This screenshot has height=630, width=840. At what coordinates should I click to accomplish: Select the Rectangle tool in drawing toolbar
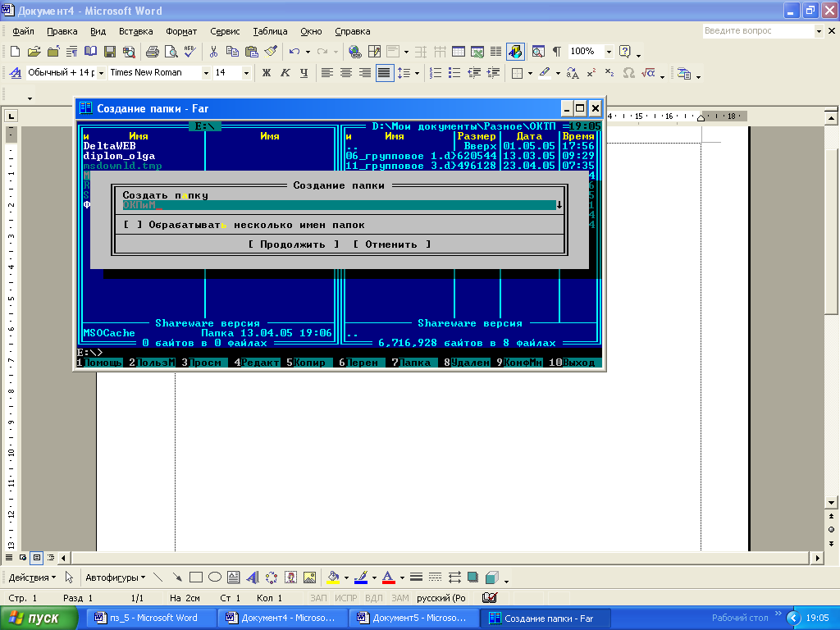pyautogui.click(x=195, y=577)
